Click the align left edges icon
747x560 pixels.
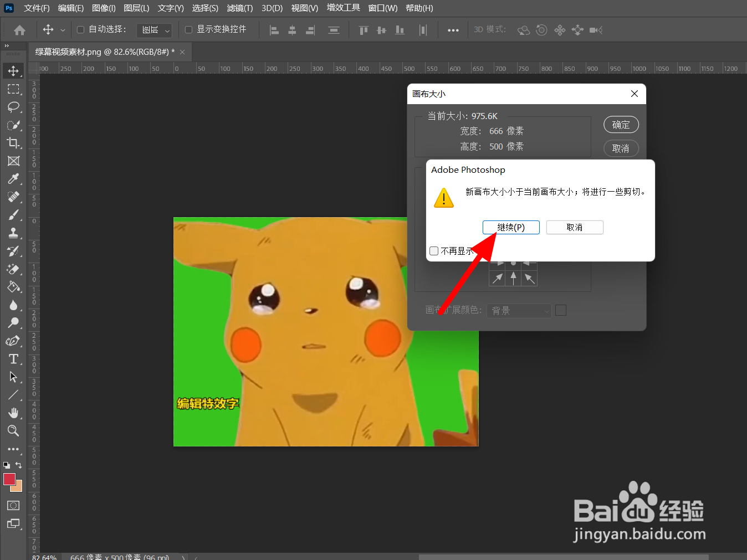(x=274, y=30)
